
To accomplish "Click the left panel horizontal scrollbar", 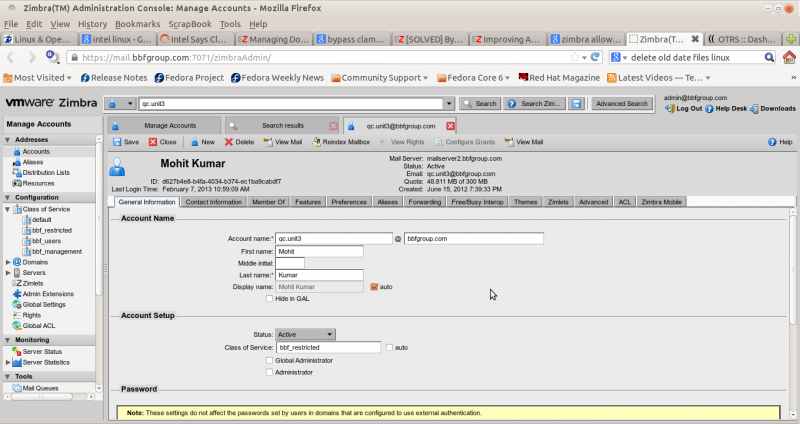I will pos(49,396).
